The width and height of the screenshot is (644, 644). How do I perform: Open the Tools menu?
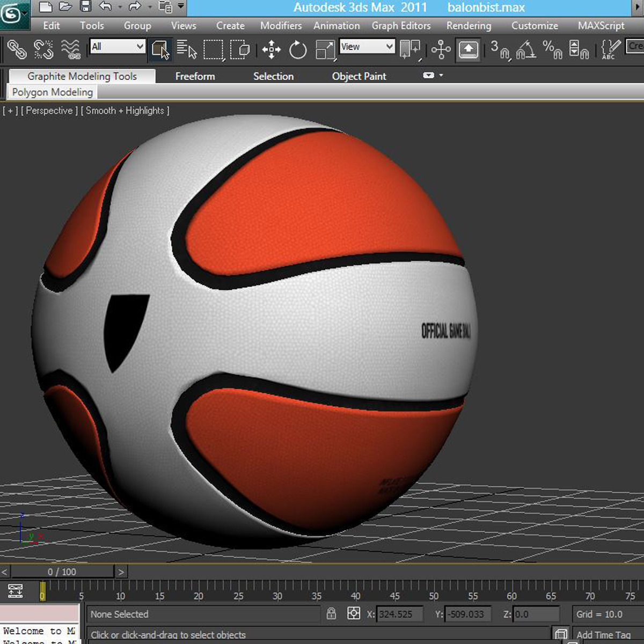click(x=92, y=25)
